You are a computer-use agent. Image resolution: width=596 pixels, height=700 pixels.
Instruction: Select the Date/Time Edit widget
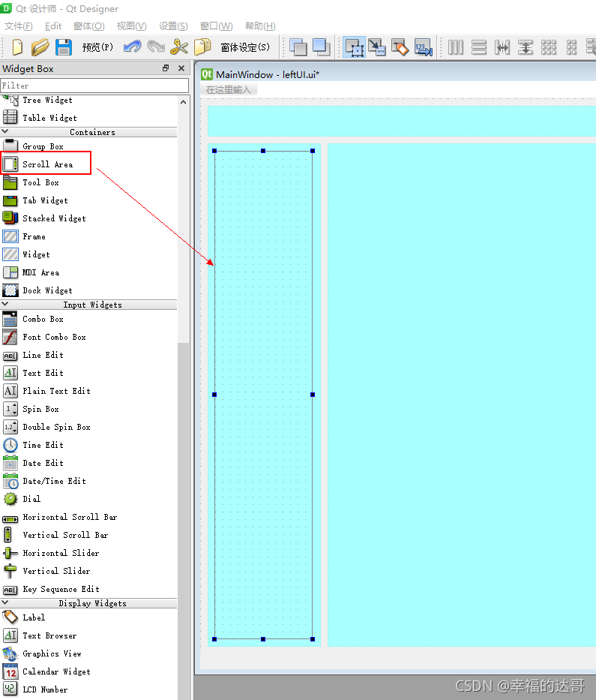click(54, 481)
